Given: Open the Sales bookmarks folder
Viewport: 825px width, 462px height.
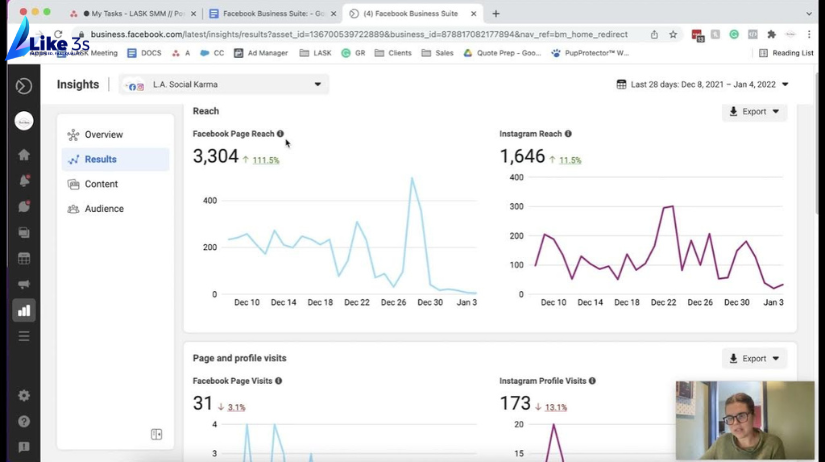Looking at the screenshot, I should (437, 53).
